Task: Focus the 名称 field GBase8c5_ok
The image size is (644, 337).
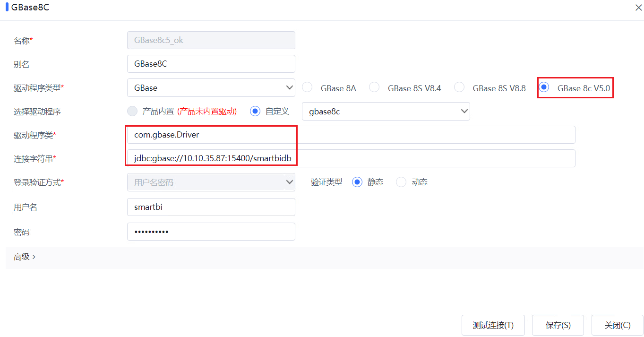Action: tap(211, 40)
